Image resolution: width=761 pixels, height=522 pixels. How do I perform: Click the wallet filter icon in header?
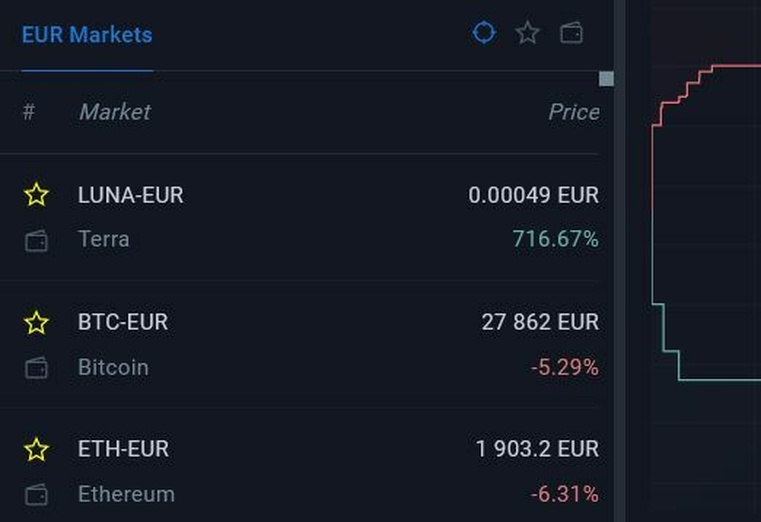(x=571, y=33)
